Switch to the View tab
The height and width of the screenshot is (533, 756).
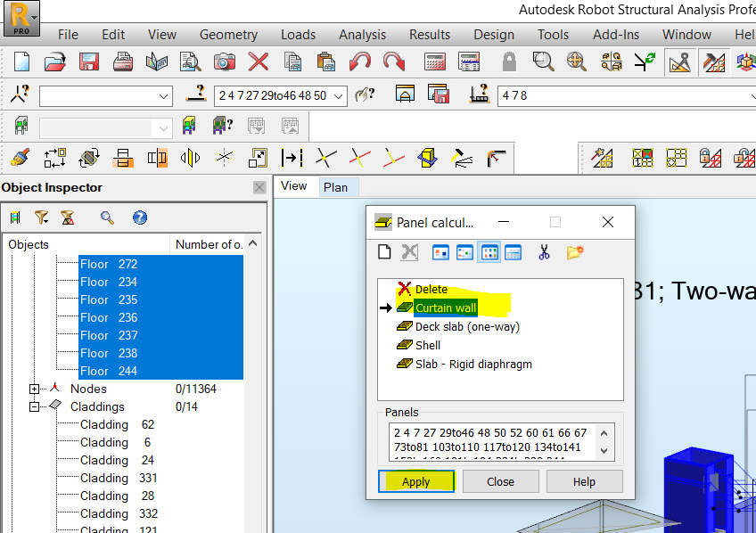pyautogui.click(x=293, y=186)
